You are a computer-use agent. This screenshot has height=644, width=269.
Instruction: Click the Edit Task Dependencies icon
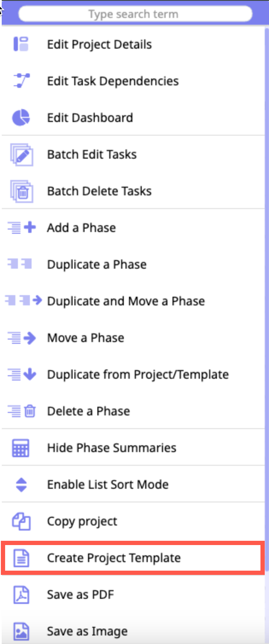point(21,81)
